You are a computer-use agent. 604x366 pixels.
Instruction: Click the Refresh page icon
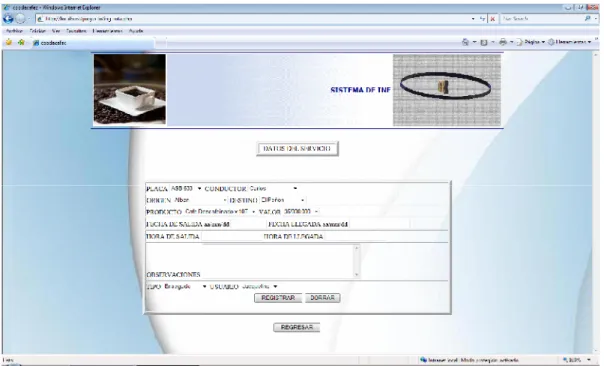point(482,18)
